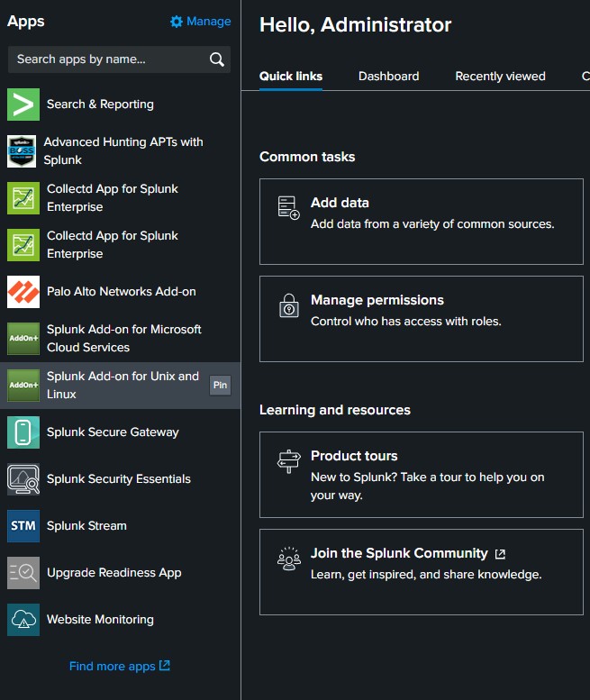Image resolution: width=590 pixels, height=700 pixels.
Task: Open the Splunk Stream STM icon
Action: pyautogui.click(x=23, y=526)
